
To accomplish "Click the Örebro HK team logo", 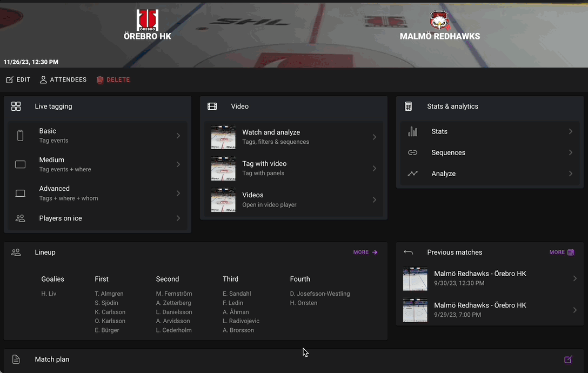I will pyautogui.click(x=147, y=20).
